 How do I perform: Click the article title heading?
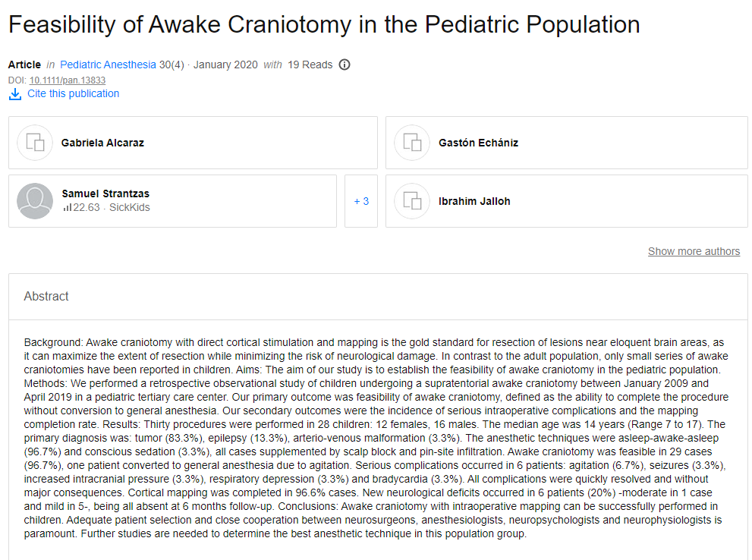click(324, 24)
